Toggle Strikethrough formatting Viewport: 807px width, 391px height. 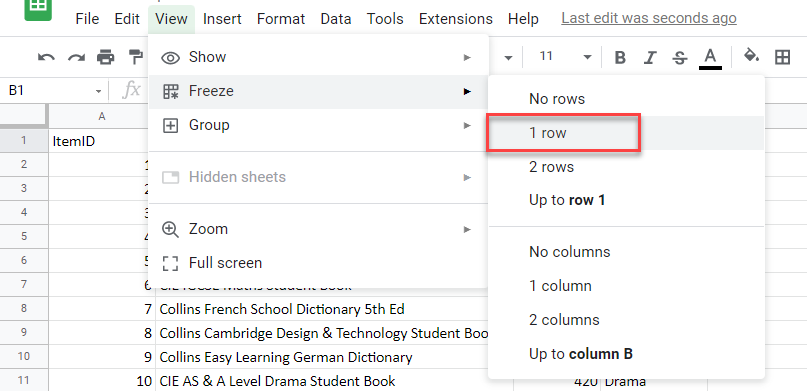click(x=680, y=58)
